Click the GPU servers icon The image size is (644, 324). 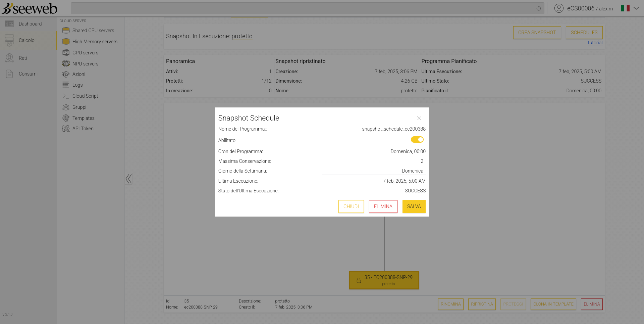66,53
